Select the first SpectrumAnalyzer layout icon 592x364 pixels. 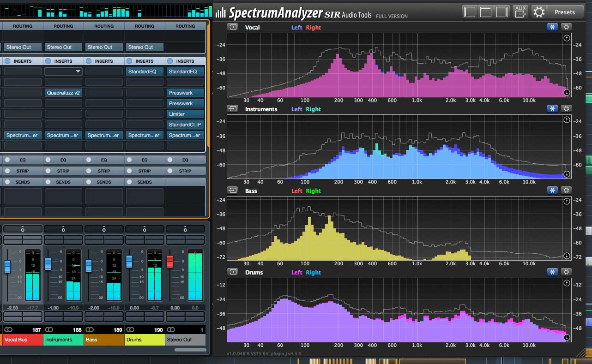pyautogui.click(x=469, y=12)
